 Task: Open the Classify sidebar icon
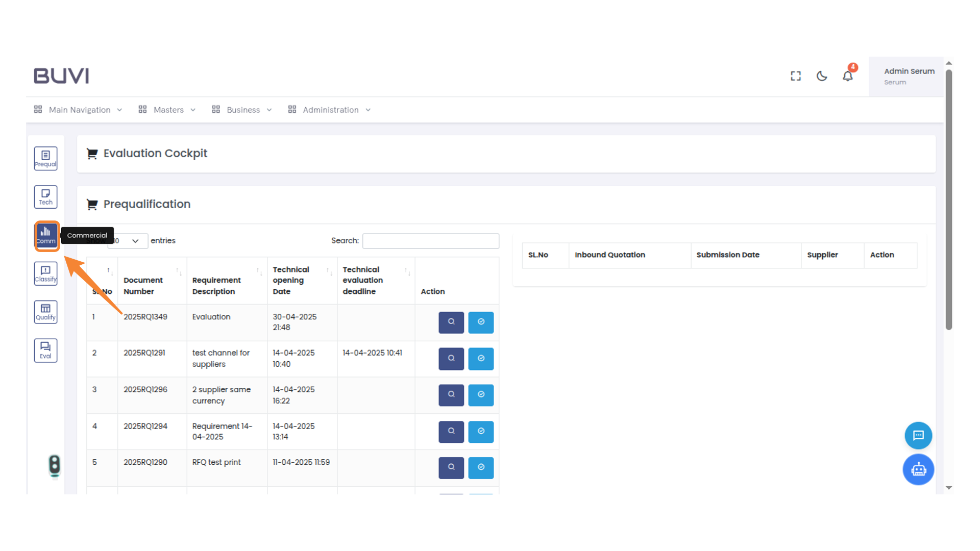45,273
